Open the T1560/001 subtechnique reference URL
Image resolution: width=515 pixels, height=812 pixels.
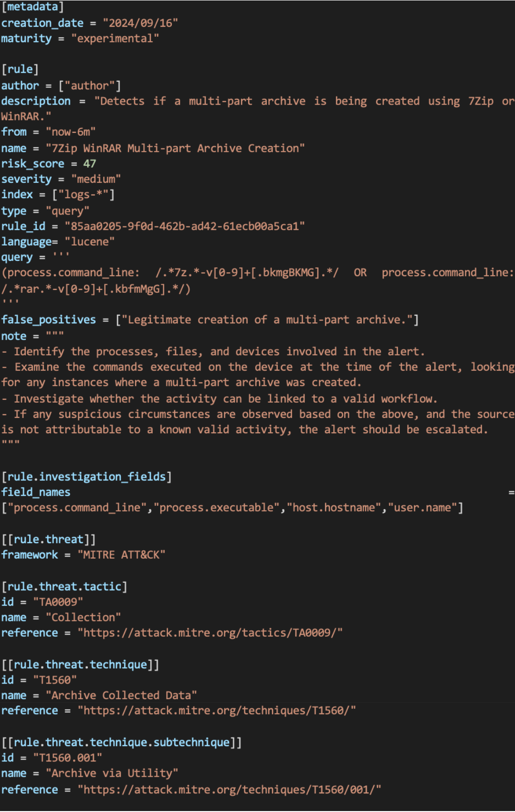(x=229, y=790)
